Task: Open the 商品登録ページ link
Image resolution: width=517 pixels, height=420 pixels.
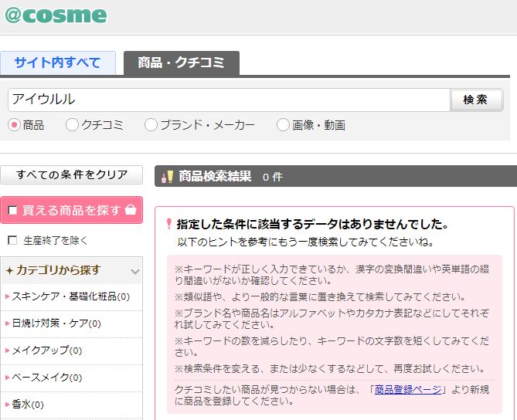Action: pos(408,390)
